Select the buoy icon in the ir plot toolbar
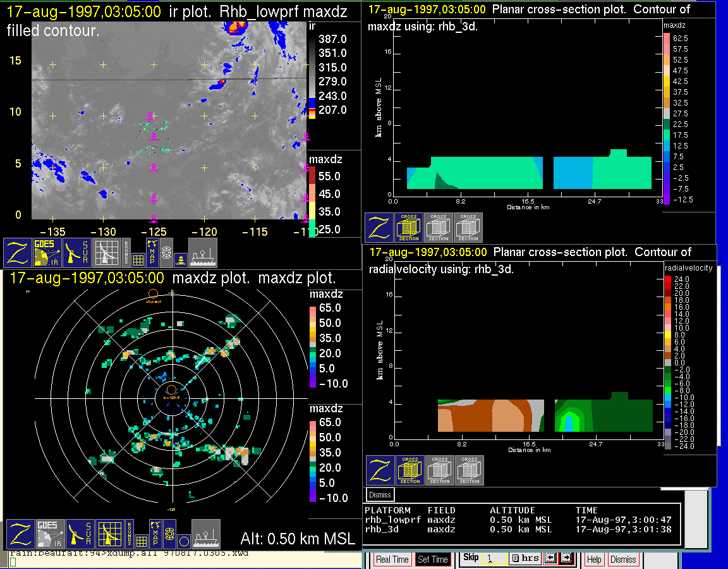 click(181, 259)
